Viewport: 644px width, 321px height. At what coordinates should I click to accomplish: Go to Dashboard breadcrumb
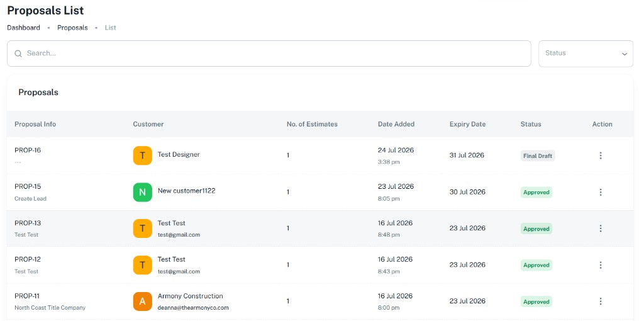23,28
